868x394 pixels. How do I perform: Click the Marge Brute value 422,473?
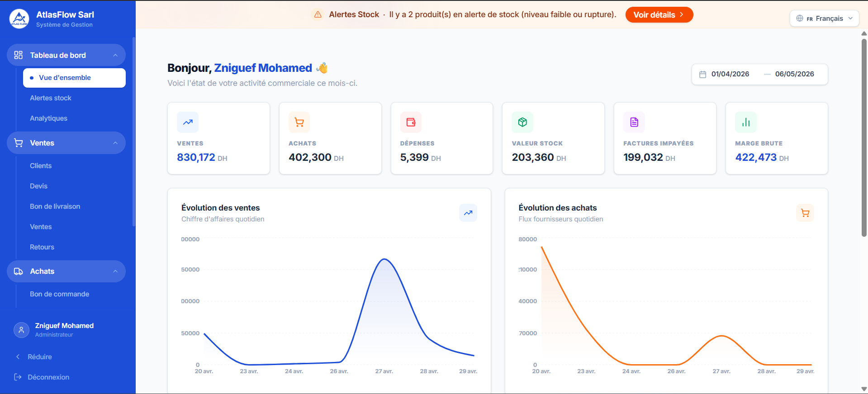pos(756,157)
